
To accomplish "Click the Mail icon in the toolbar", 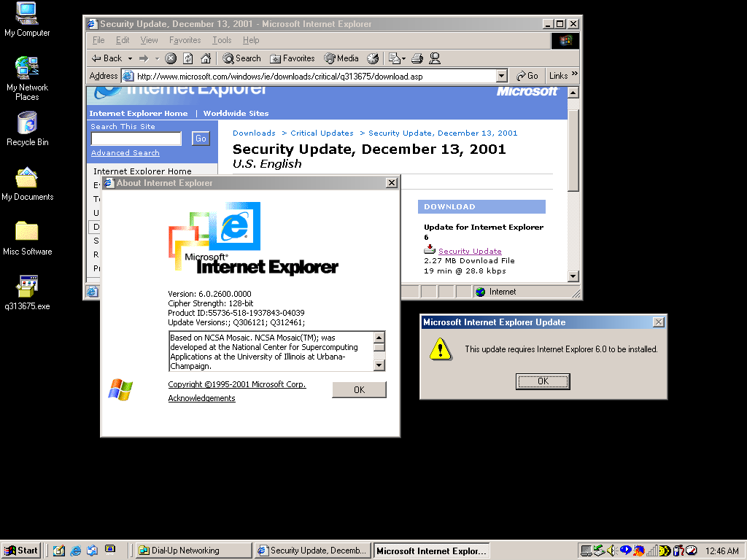I will click(394, 58).
